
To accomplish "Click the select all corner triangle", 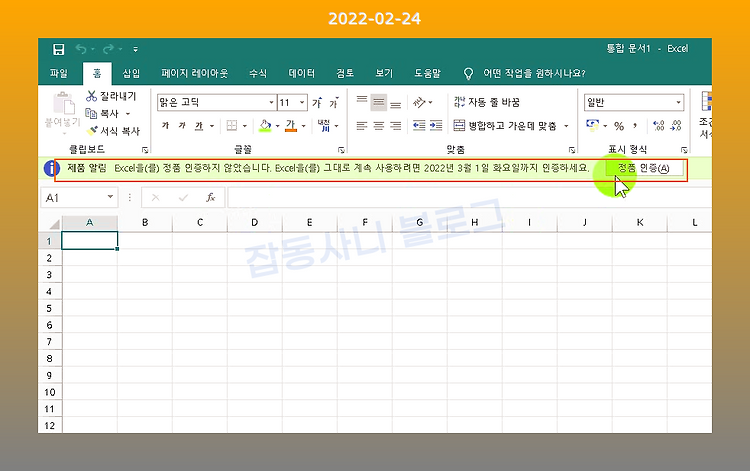I will coord(54,223).
